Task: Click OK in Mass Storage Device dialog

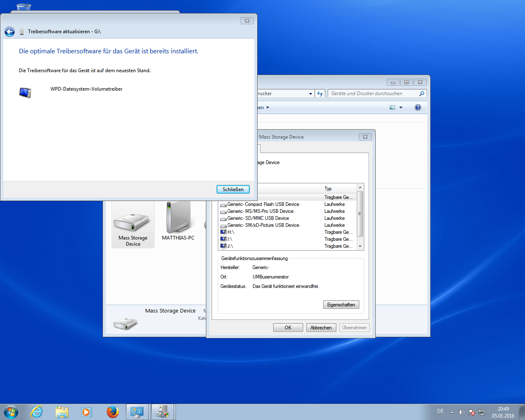Action: (x=288, y=328)
